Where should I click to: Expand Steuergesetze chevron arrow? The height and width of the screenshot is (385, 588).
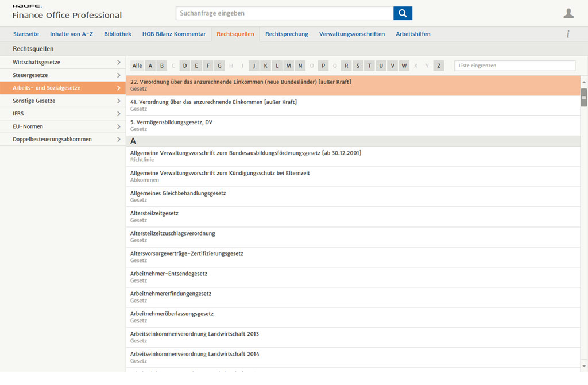point(118,75)
